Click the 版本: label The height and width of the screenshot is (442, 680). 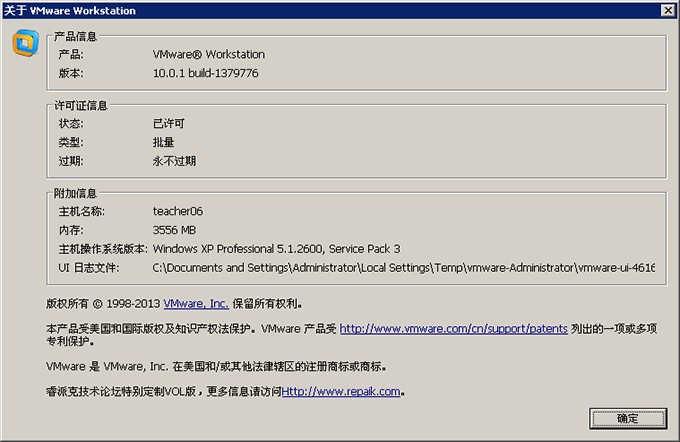[71, 73]
